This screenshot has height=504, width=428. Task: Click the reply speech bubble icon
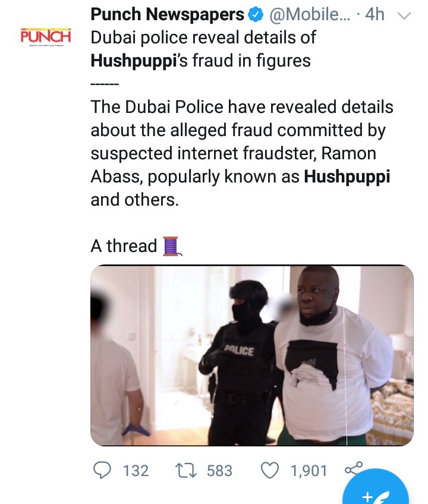pos(102,471)
